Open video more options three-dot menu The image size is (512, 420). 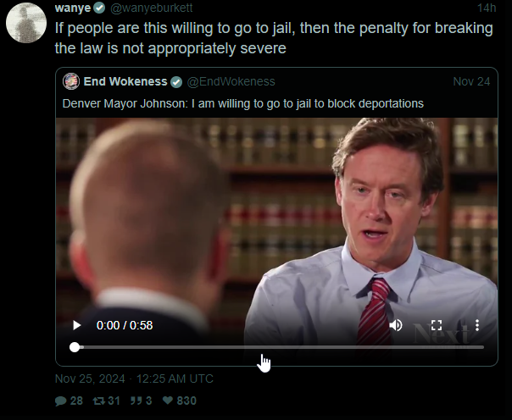[x=477, y=325]
